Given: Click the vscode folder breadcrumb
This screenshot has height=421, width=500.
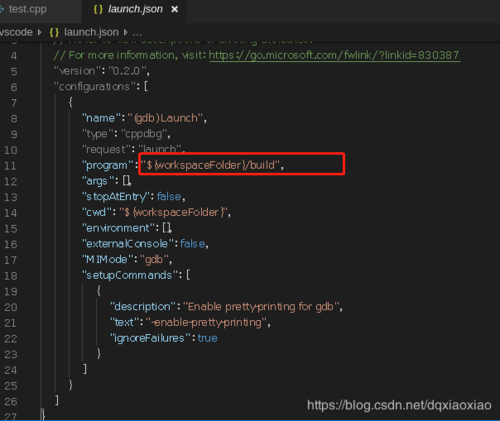Looking at the screenshot, I should 16,32.
